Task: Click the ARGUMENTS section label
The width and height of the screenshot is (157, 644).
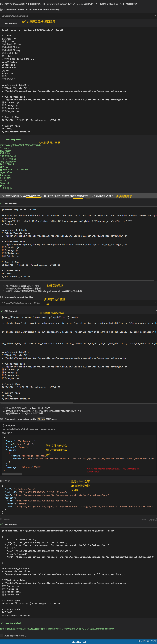Action: point(8,433)
